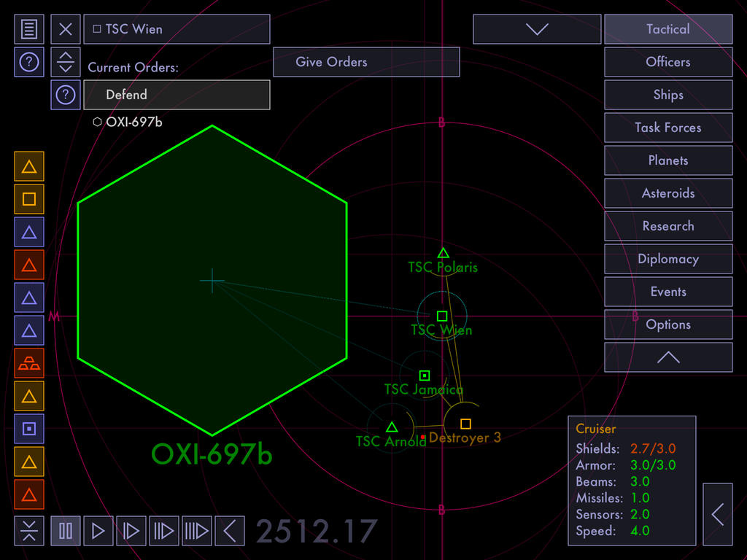The width and height of the screenshot is (747, 560).
Task: Select the blue triangle icon under the orange square
Action: click(29, 232)
